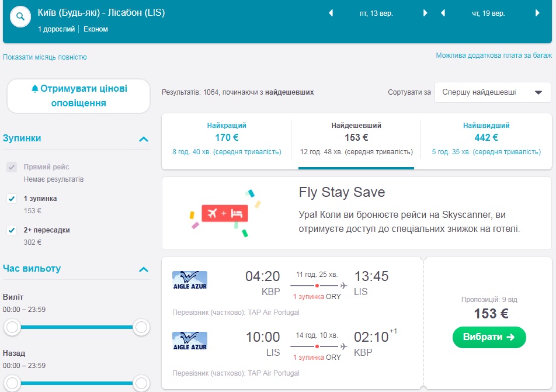Click the Aigle Azur logo on outbound flight
This screenshot has height=392, width=556.
190,280
